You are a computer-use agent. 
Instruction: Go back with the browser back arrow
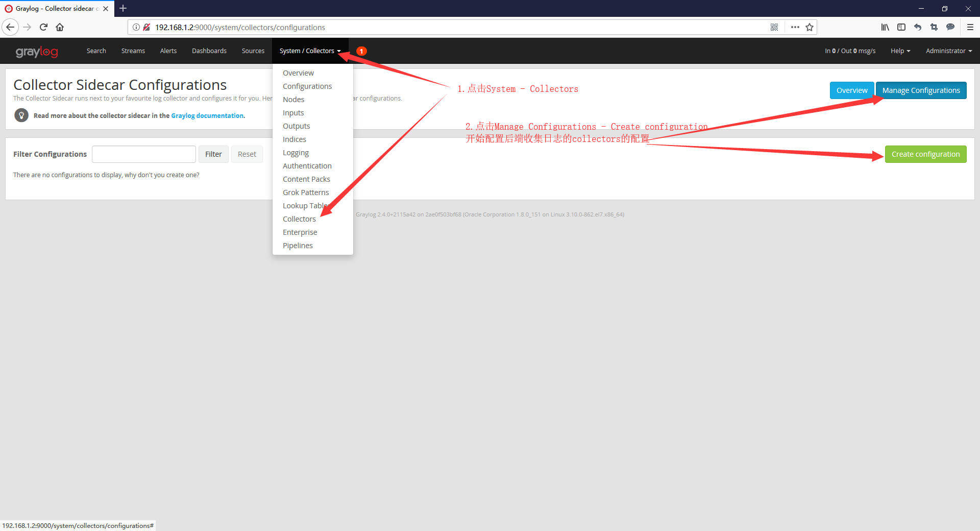click(x=10, y=27)
